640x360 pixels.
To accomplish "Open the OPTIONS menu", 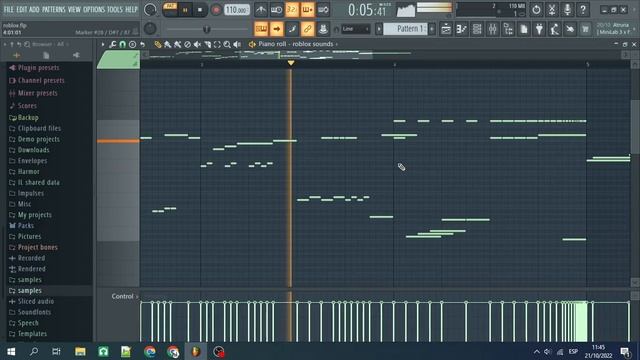I will 94,9.
